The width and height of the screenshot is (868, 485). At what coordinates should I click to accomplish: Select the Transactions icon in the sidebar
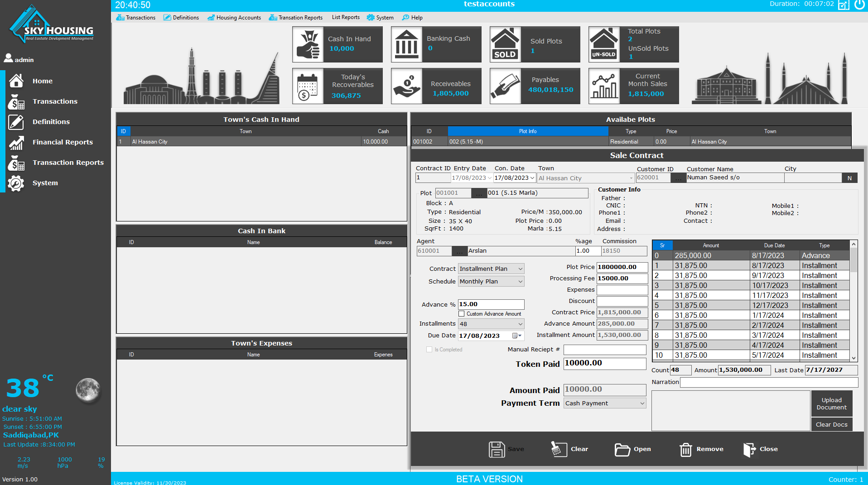point(16,101)
